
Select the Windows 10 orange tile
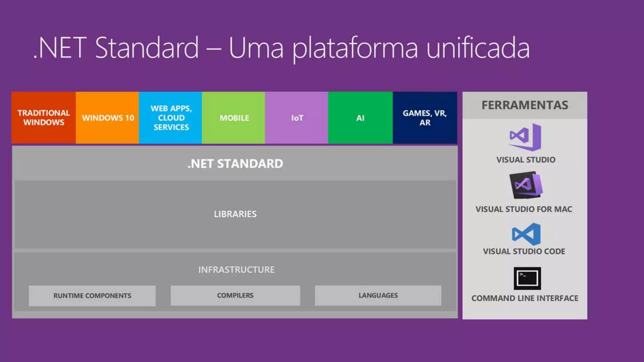(108, 118)
